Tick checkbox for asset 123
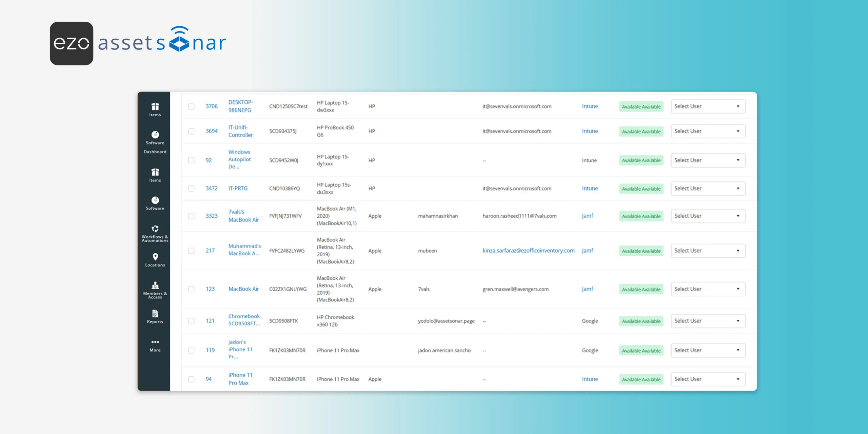The image size is (868, 434). (191, 289)
